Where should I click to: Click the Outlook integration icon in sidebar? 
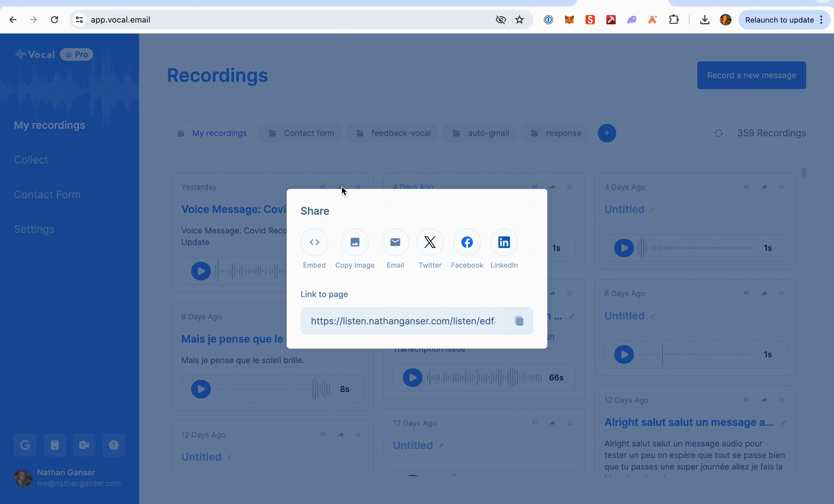(84, 445)
